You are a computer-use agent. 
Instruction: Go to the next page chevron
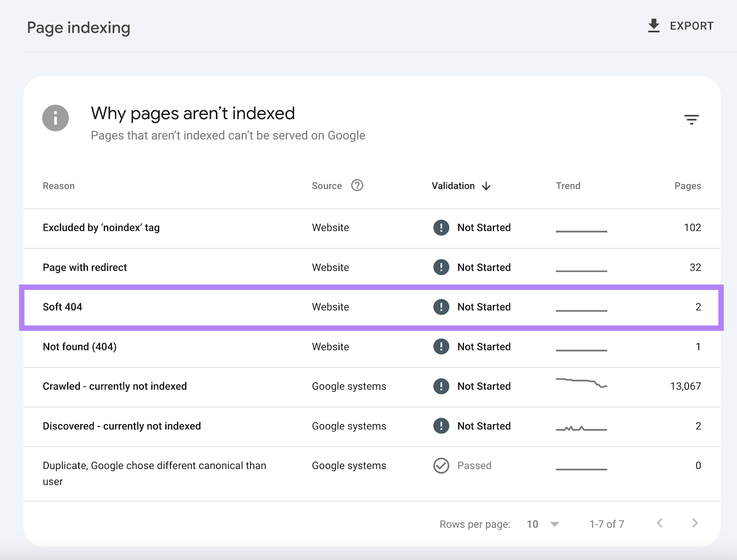(695, 524)
